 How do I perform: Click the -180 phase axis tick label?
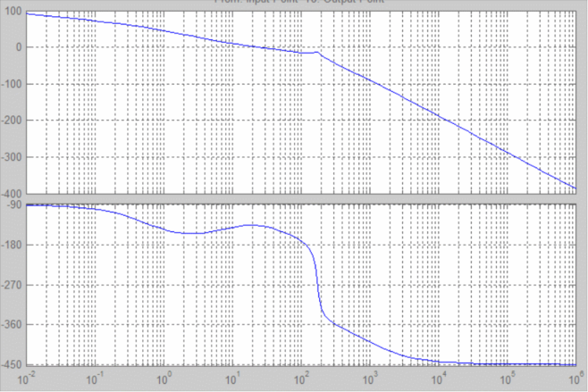tap(12, 245)
